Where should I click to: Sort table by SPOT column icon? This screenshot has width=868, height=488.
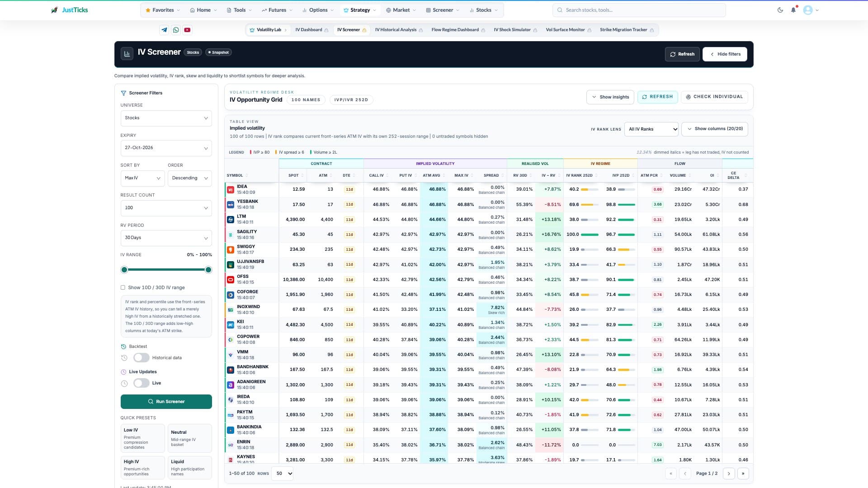pyautogui.click(x=302, y=175)
